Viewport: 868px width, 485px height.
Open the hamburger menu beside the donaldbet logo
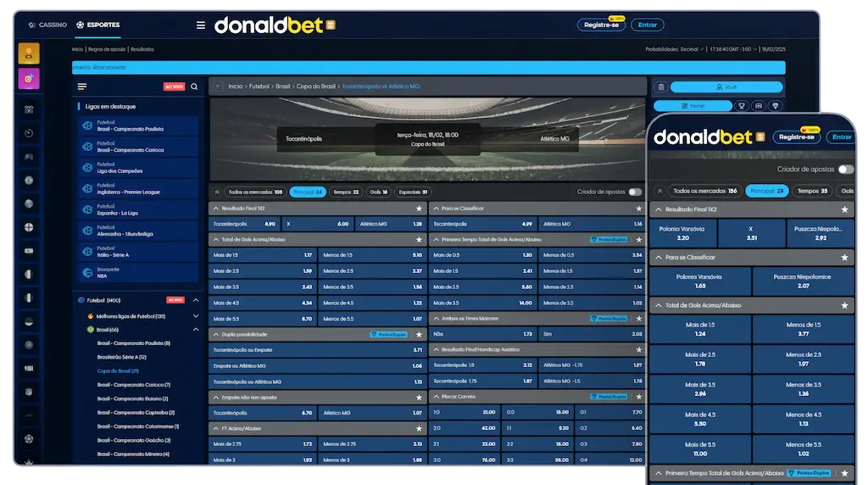[x=201, y=25]
